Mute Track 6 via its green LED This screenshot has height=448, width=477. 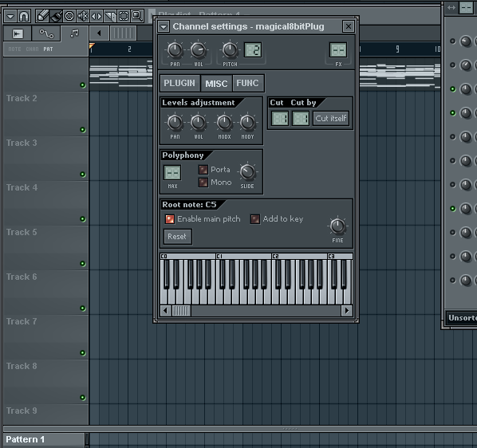coord(83,308)
